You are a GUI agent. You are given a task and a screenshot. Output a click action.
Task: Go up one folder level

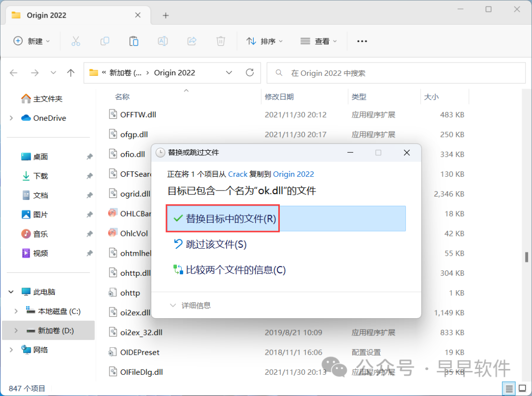pyautogui.click(x=71, y=73)
